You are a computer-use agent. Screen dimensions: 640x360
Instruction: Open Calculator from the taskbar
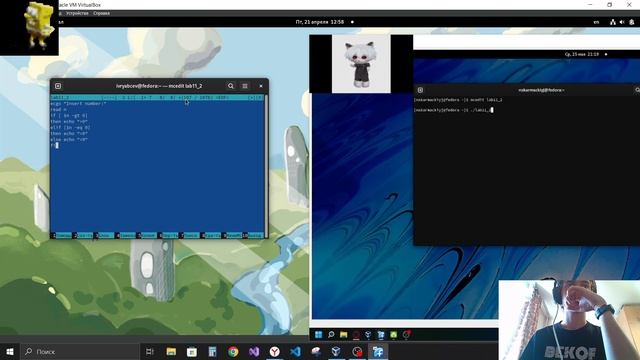click(x=212, y=351)
